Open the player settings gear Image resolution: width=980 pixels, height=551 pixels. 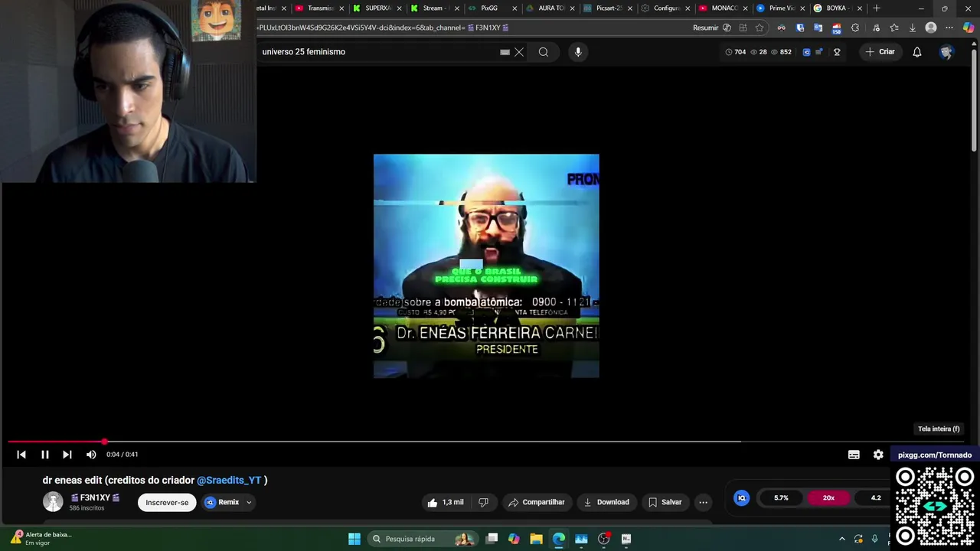pyautogui.click(x=878, y=455)
